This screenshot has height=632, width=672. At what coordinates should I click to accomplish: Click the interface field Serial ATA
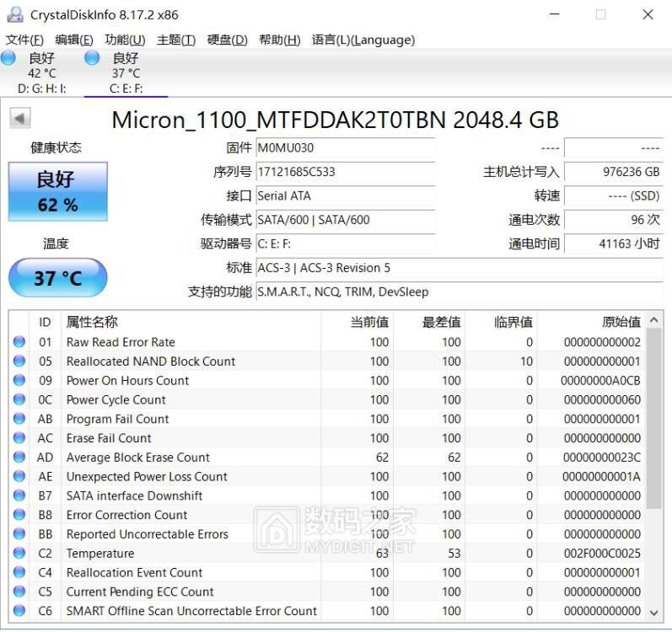(x=346, y=195)
